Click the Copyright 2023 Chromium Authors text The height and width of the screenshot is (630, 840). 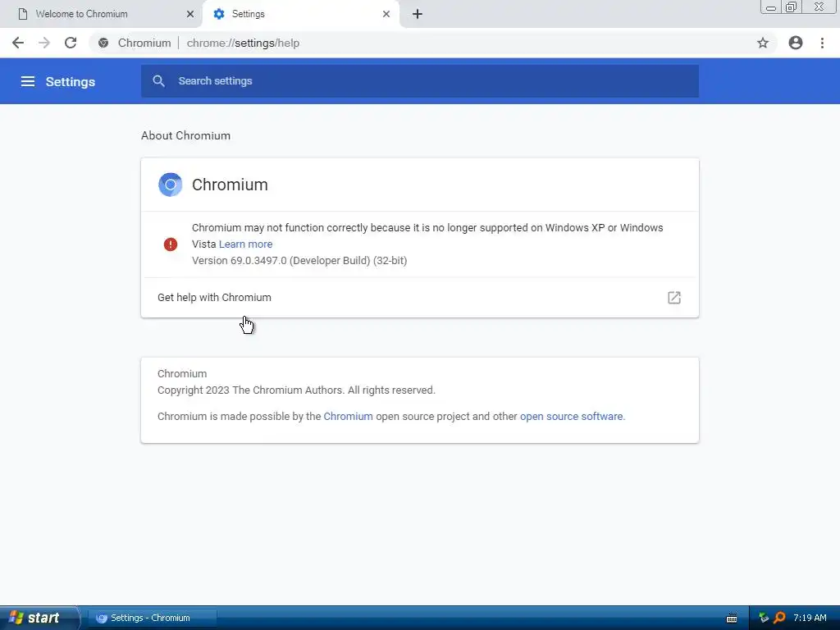(296, 390)
